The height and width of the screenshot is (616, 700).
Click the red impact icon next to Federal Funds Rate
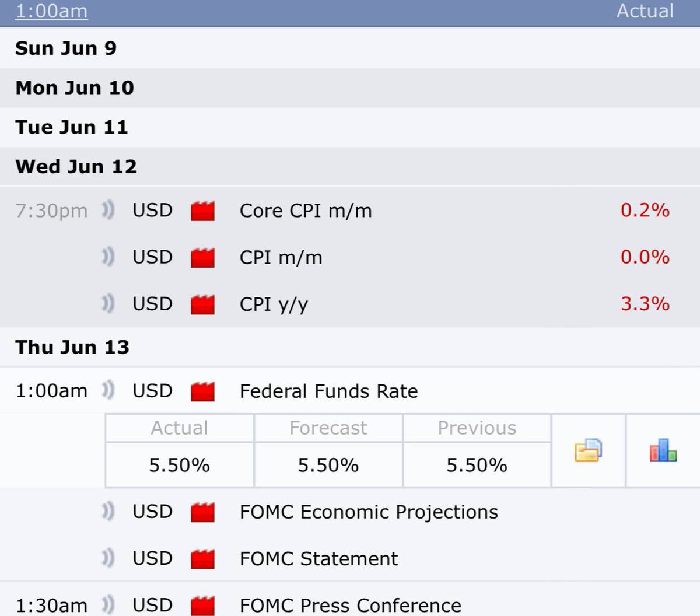[202, 391]
